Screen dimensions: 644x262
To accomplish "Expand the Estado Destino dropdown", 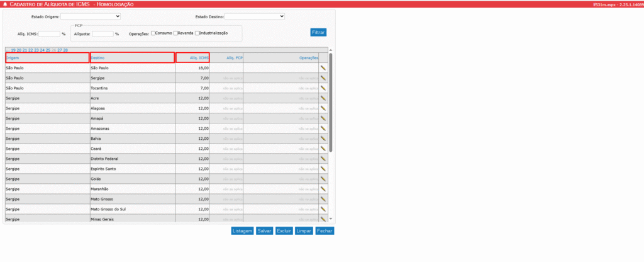I will click(255, 16).
